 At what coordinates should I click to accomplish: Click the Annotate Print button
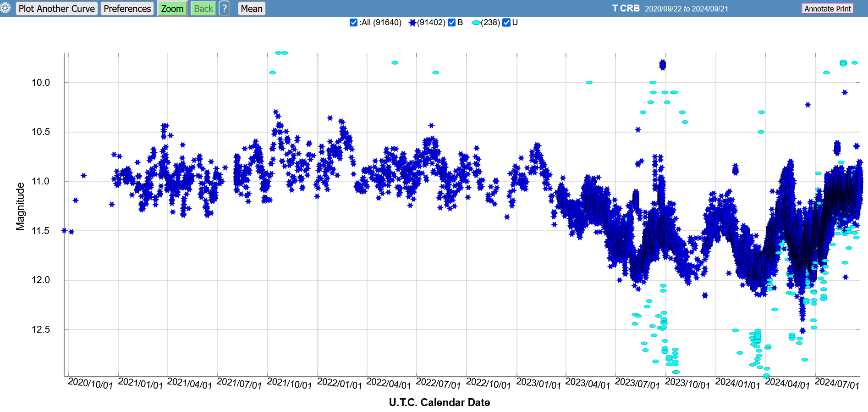[828, 8]
